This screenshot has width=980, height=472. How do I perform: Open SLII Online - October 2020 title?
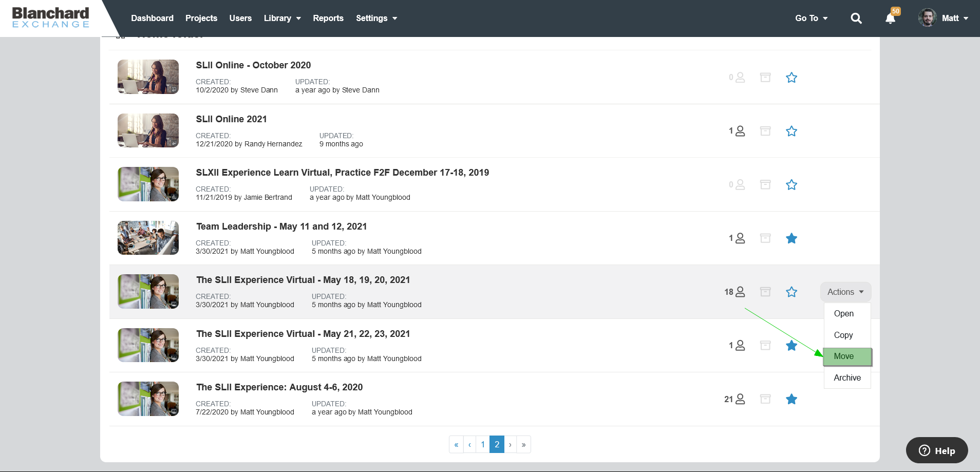point(253,65)
